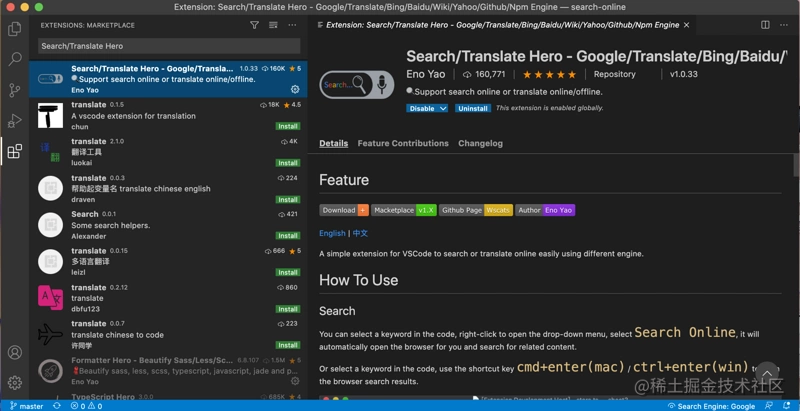800x411 pixels.
Task: Install the Search extension by Alexander
Action: click(288, 236)
